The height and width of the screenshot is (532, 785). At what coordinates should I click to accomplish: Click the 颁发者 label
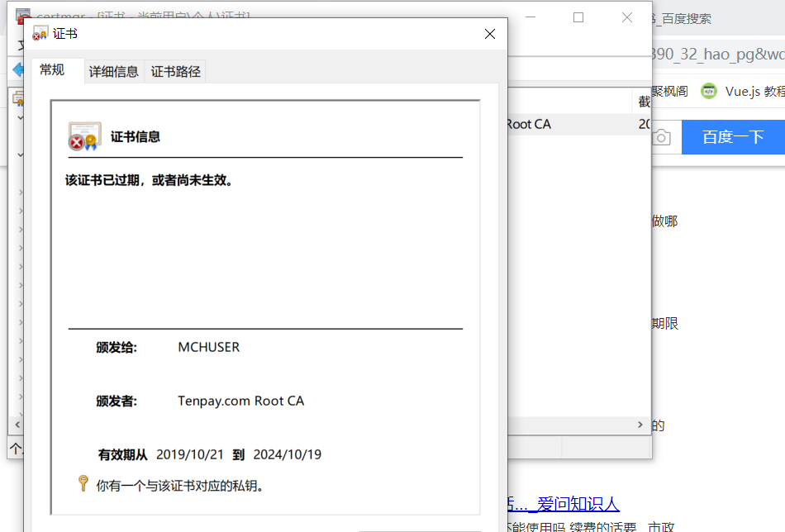(x=117, y=401)
